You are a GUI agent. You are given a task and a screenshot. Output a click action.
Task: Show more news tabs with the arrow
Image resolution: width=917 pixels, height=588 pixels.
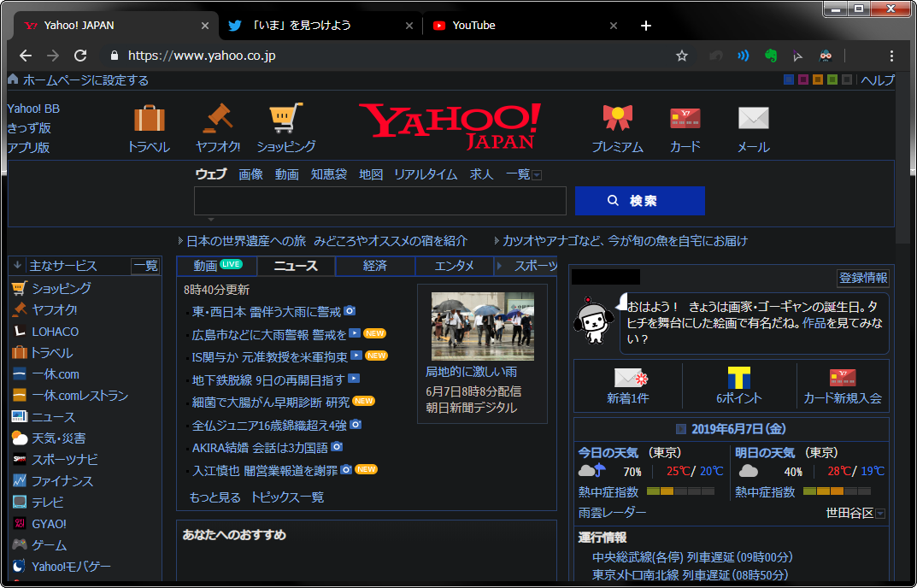tap(499, 266)
